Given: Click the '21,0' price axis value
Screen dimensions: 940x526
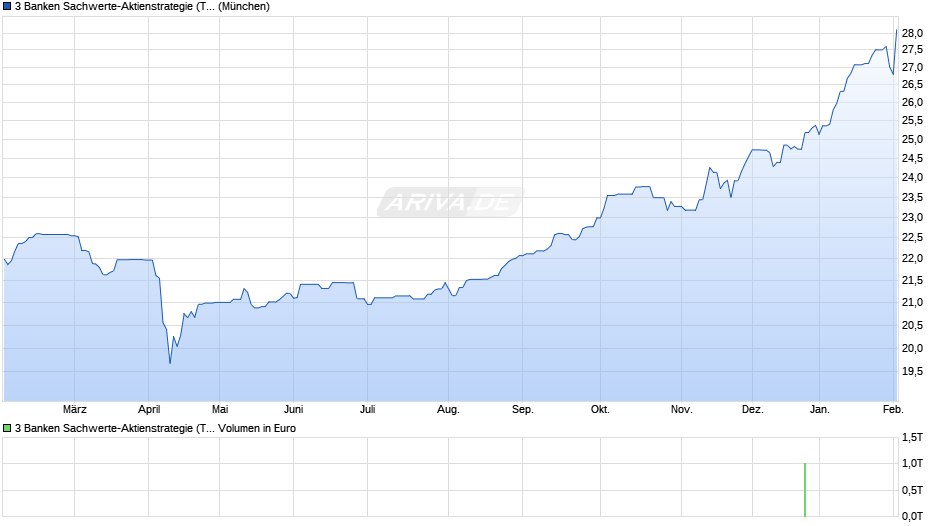Looking at the screenshot, I should point(912,302).
